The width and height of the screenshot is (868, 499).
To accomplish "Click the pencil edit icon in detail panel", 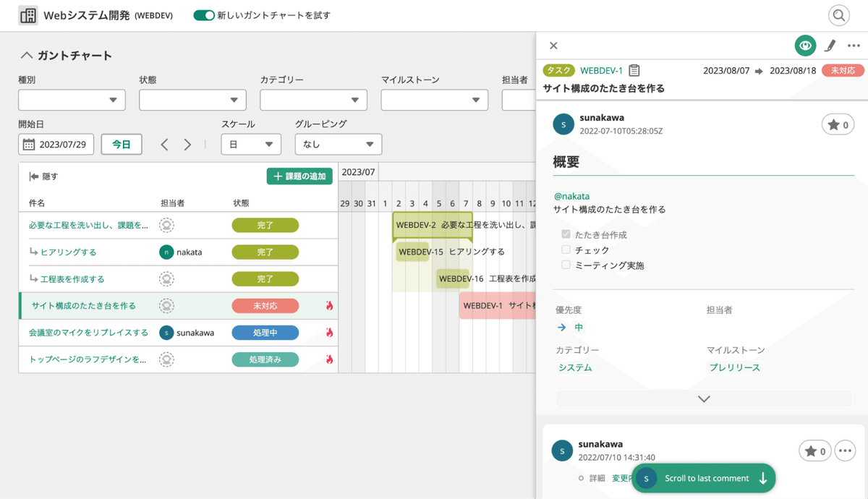I will click(830, 46).
